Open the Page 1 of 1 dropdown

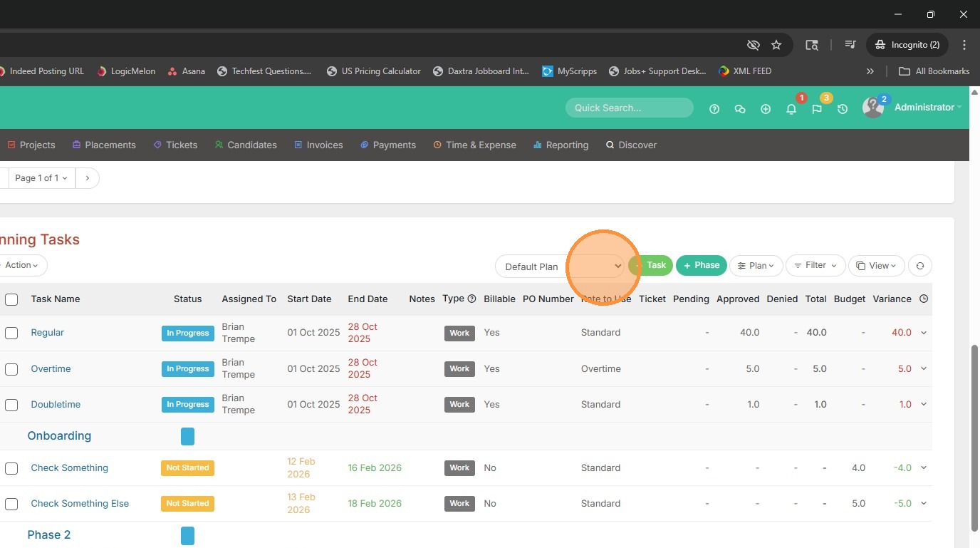click(41, 178)
